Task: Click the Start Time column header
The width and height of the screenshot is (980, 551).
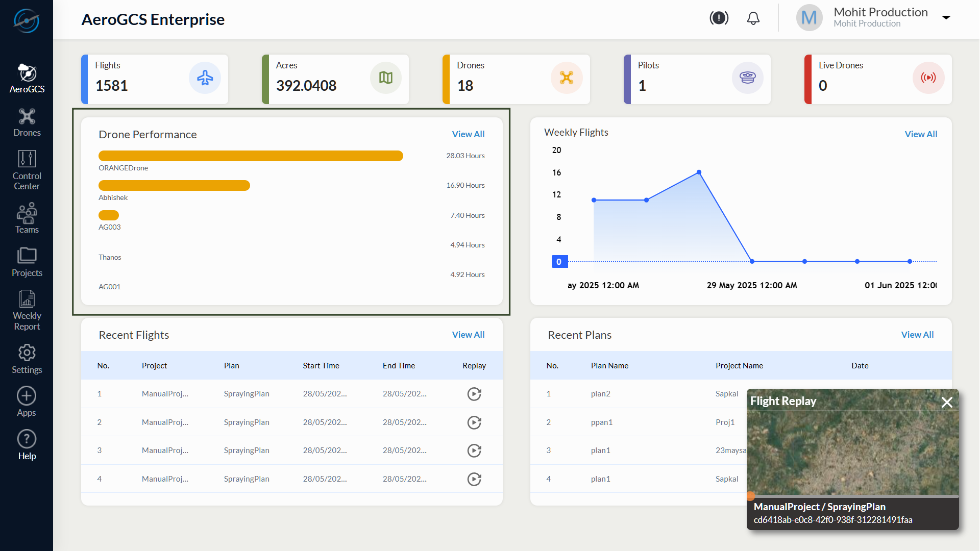Action: [x=321, y=366]
